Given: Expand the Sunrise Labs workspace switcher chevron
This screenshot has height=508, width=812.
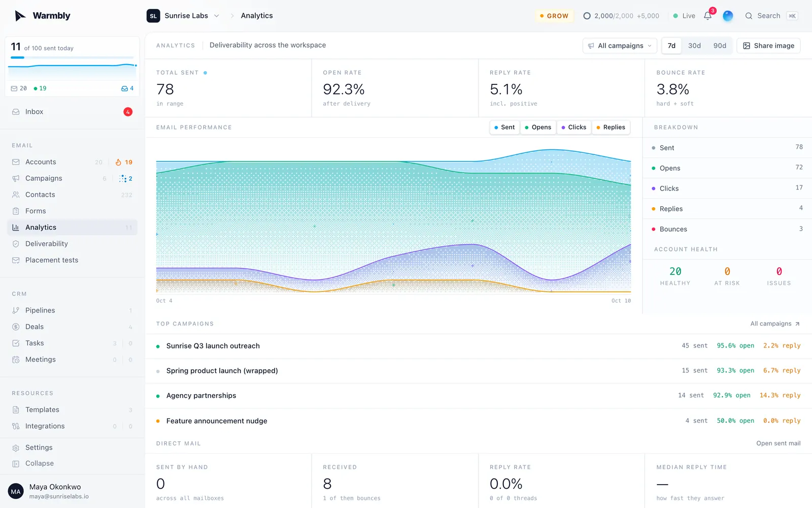Looking at the screenshot, I should [217, 16].
